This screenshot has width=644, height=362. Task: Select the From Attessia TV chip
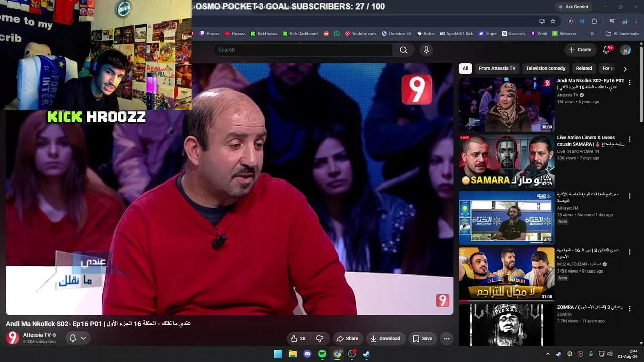click(497, 68)
